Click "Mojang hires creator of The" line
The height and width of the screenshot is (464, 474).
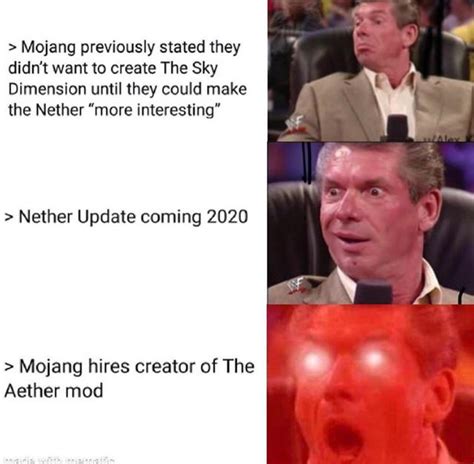pyautogui.click(x=129, y=366)
